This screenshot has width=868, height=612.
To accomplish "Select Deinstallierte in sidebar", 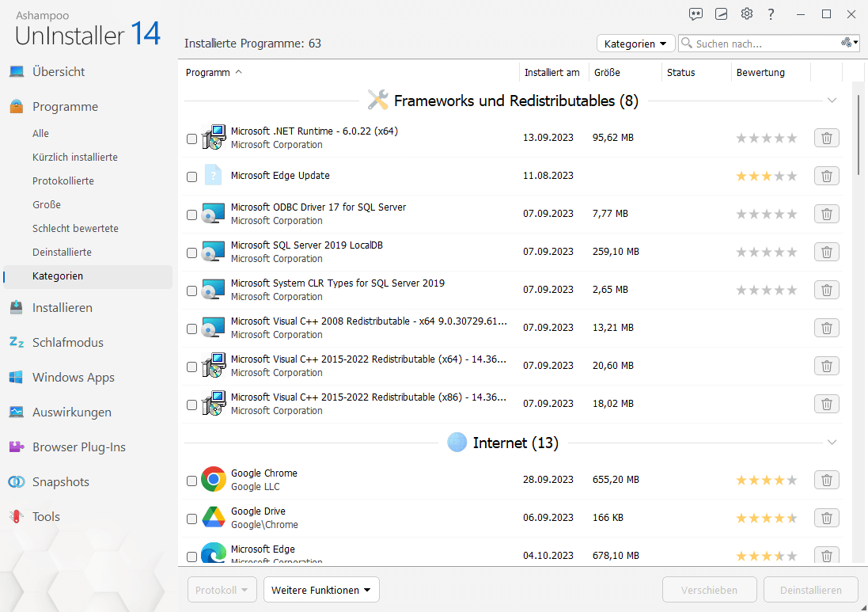I will [x=62, y=253].
